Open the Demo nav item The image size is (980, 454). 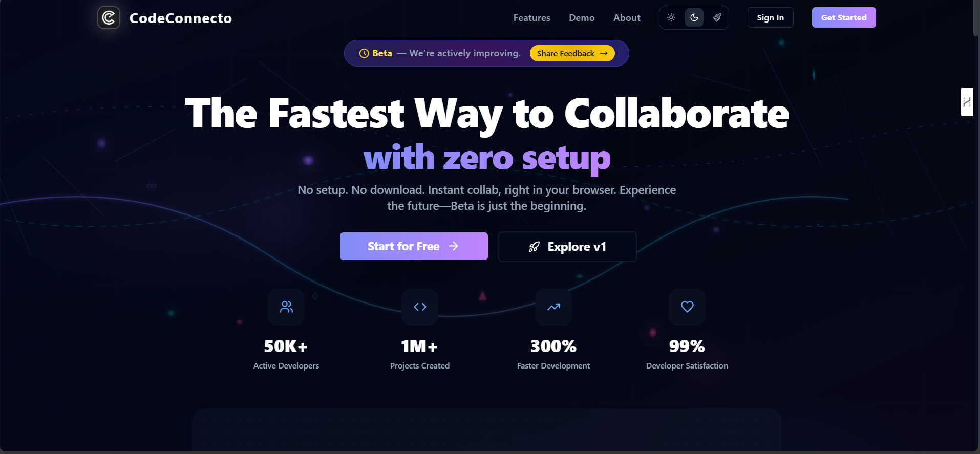pos(582,18)
